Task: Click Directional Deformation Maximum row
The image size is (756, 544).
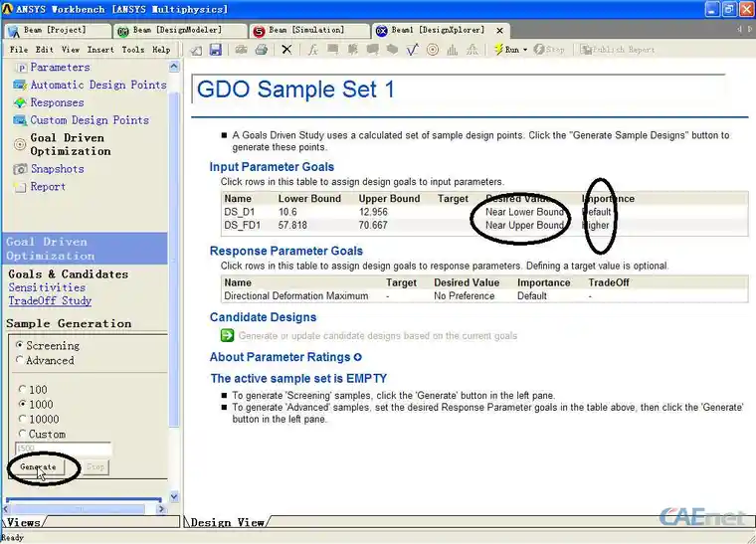Action: click(x=484, y=295)
